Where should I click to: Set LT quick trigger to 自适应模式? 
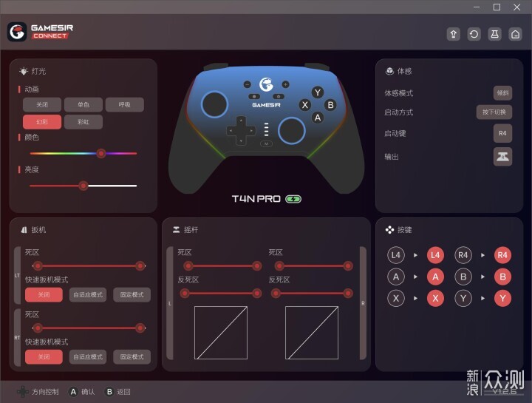coord(88,295)
